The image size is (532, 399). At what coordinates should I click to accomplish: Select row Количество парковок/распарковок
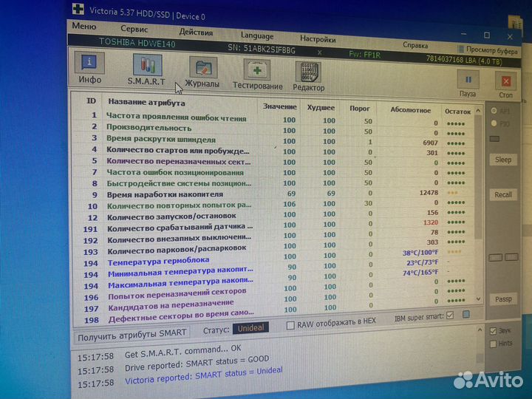275,248
